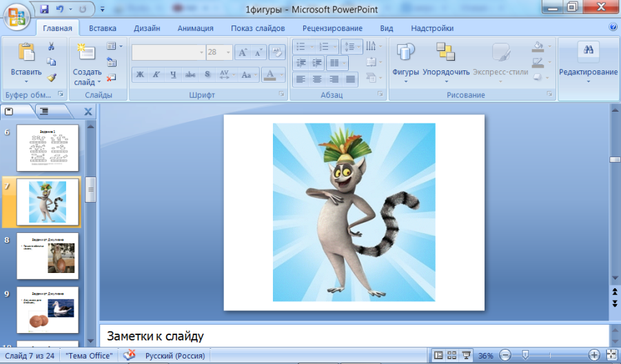Click spell check icon in status bar
621x364 pixels.
[129, 355]
